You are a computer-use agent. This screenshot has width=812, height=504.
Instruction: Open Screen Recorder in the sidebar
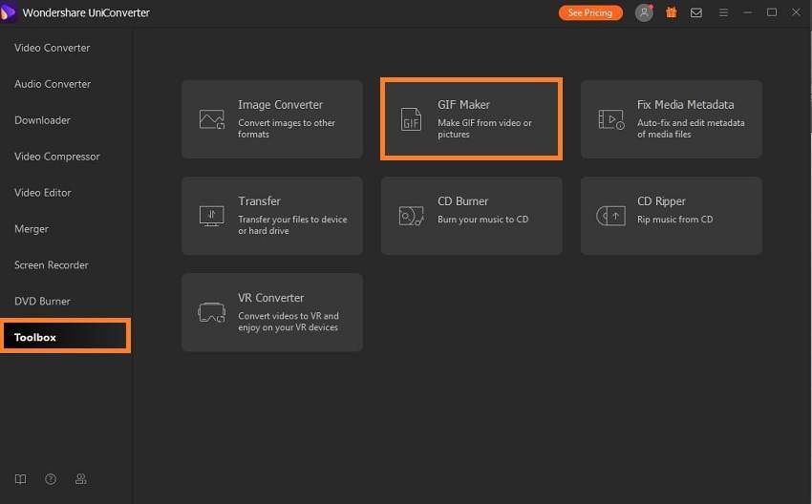52,265
